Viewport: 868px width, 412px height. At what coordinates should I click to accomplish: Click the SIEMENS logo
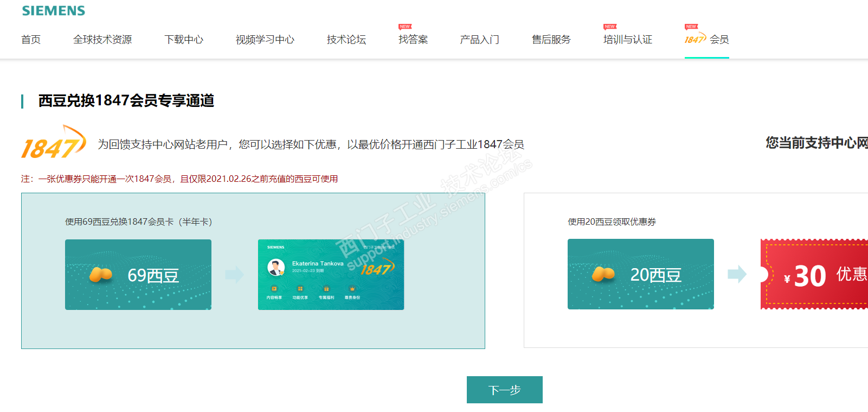pyautogui.click(x=54, y=10)
